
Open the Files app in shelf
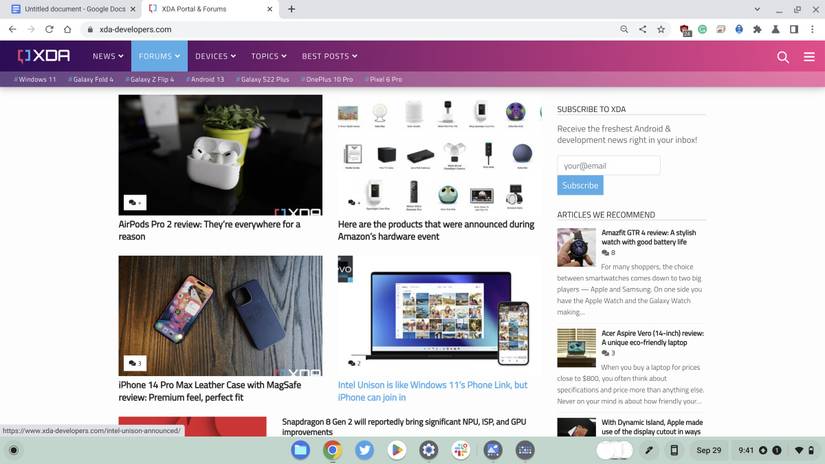pyautogui.click(x=300, y=450)
